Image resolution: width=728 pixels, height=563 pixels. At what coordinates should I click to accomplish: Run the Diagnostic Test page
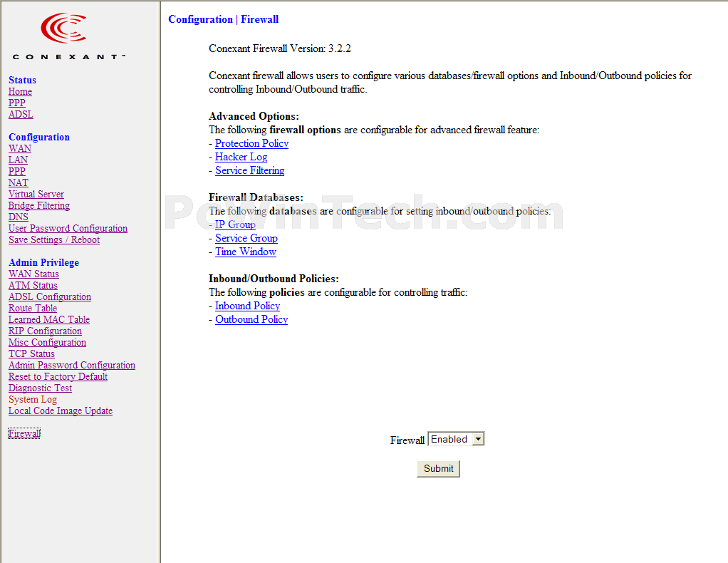(41, 388)
